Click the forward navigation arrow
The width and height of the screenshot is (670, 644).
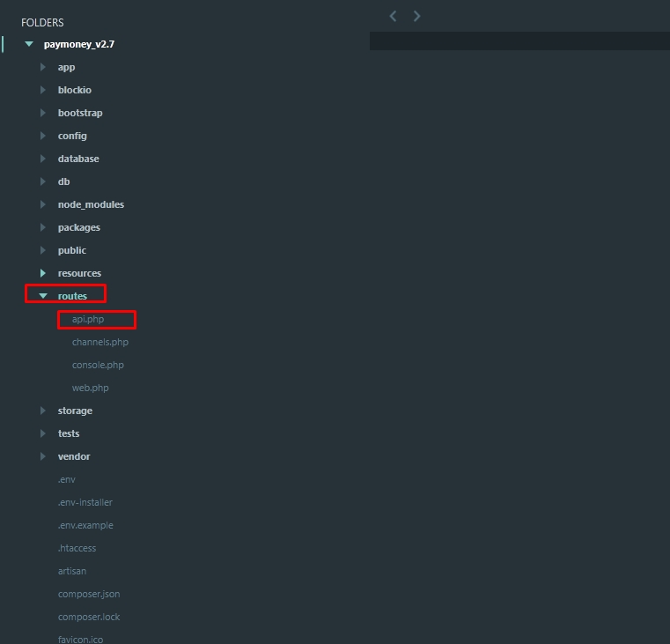417,16
